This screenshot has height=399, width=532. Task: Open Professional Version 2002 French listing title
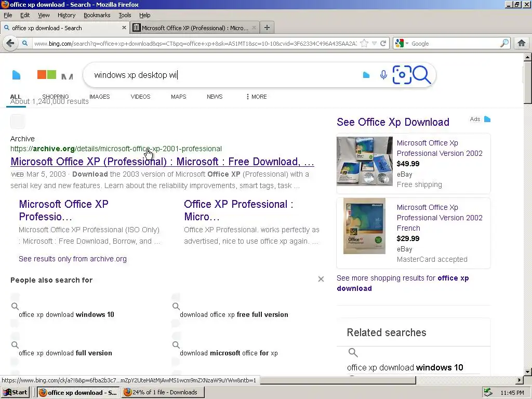pos(440,218)
